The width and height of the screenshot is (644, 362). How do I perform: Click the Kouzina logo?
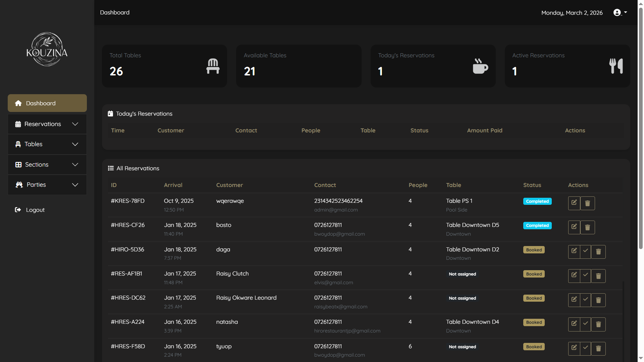(x=47, y=50)
